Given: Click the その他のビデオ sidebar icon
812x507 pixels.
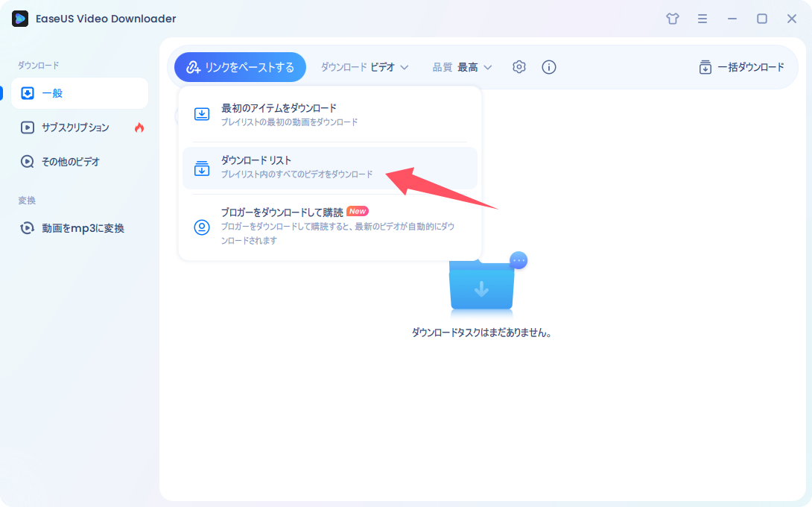Looking at the screenshot, I should pyautogui.click(x=28, y=161).
